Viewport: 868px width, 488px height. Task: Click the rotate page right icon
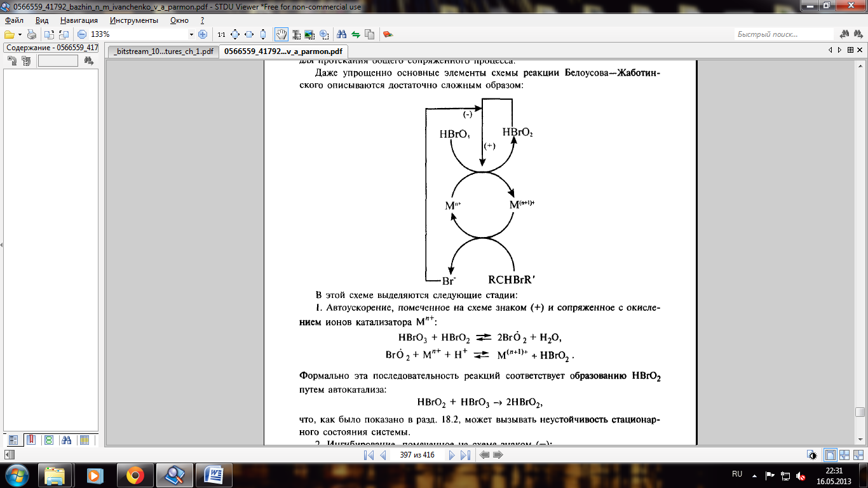(x=64, y=34)
